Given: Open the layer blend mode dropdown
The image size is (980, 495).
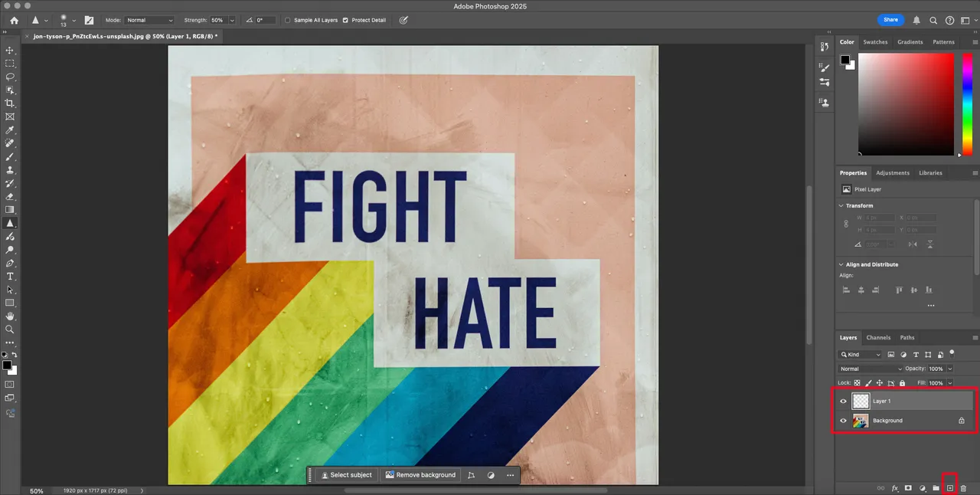Looking at the screenshot, I should [x=871, y=369].
